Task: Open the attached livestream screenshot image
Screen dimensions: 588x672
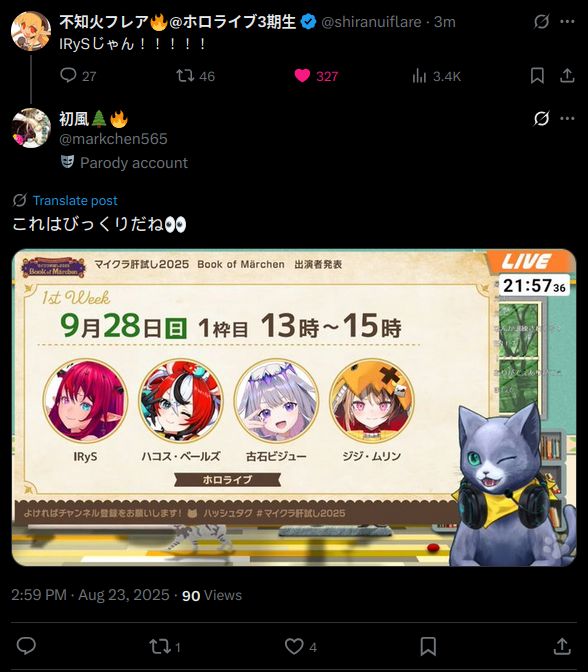Action: (294, 408)
